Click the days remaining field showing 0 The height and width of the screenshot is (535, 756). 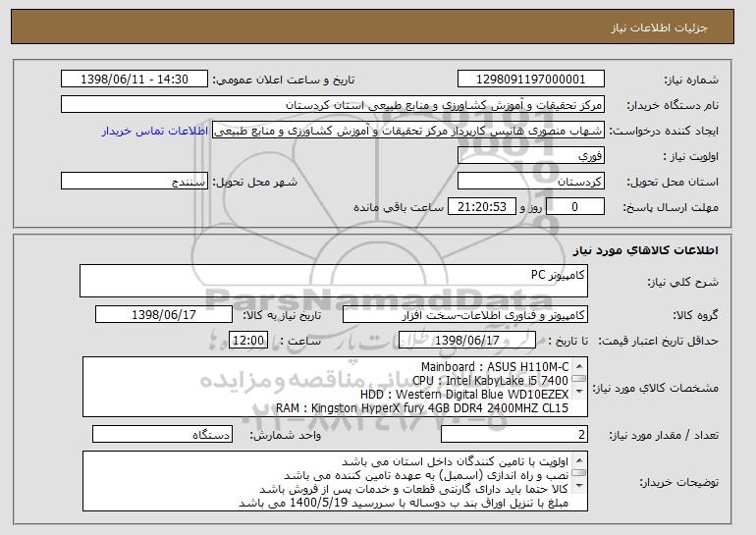click(574, 207)
